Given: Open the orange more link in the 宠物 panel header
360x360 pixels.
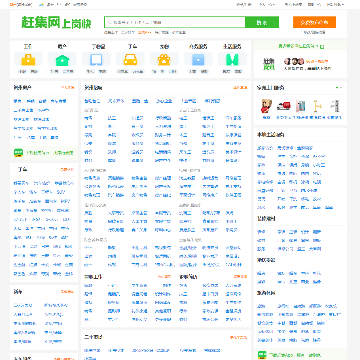Looking at the screenshot, I should coord(67,292).
